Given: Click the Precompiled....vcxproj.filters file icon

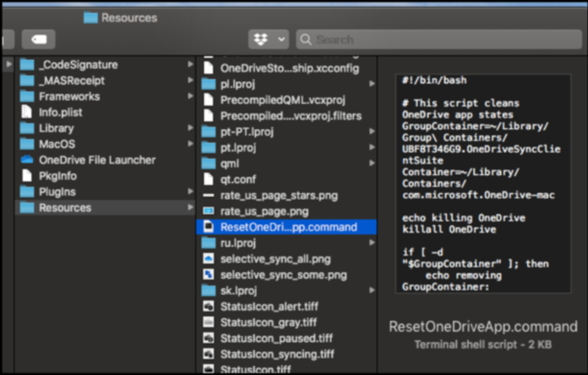Looking at the screenshot, I should [209, 116].
